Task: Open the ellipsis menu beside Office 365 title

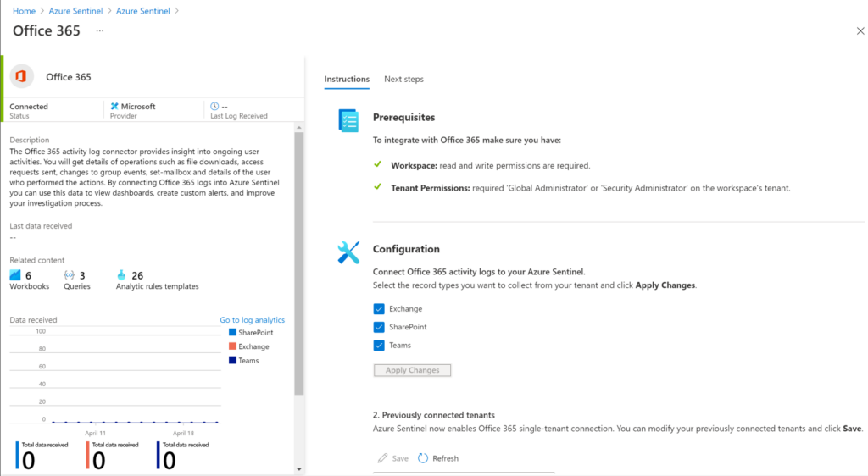Action: coord(99,30)
